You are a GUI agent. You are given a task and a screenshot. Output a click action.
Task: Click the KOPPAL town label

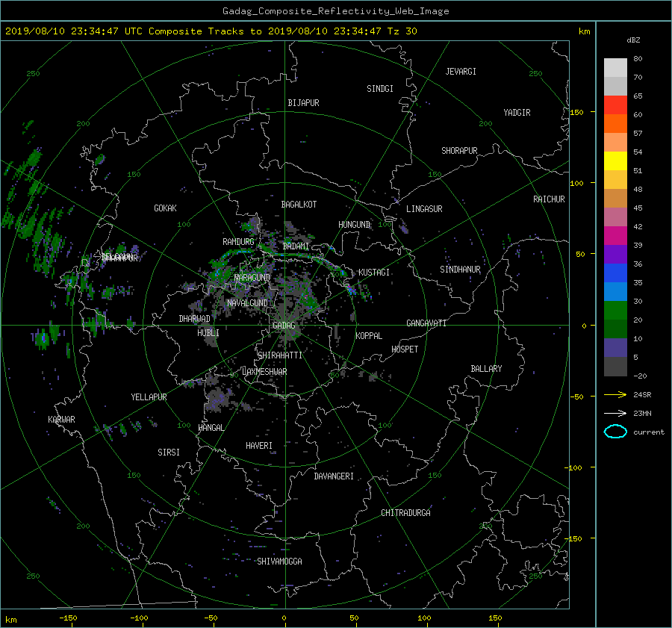369,336
